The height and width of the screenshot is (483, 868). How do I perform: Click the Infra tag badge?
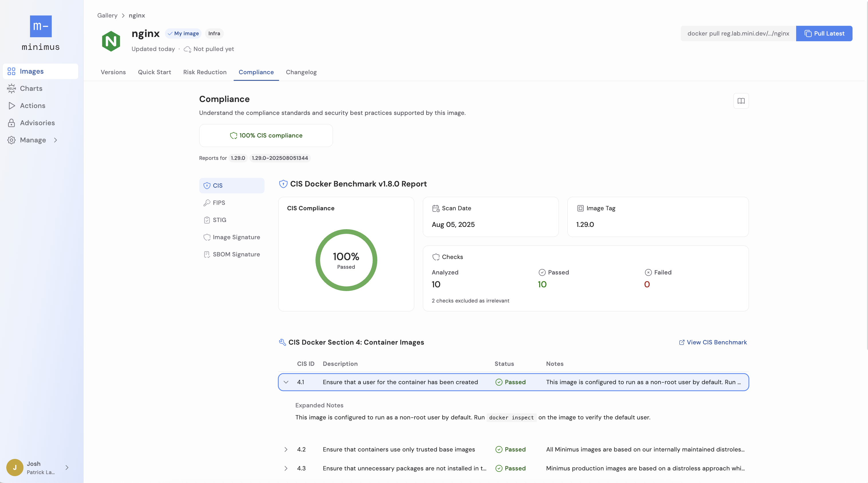pyautogui.click(x=214, y=34)
